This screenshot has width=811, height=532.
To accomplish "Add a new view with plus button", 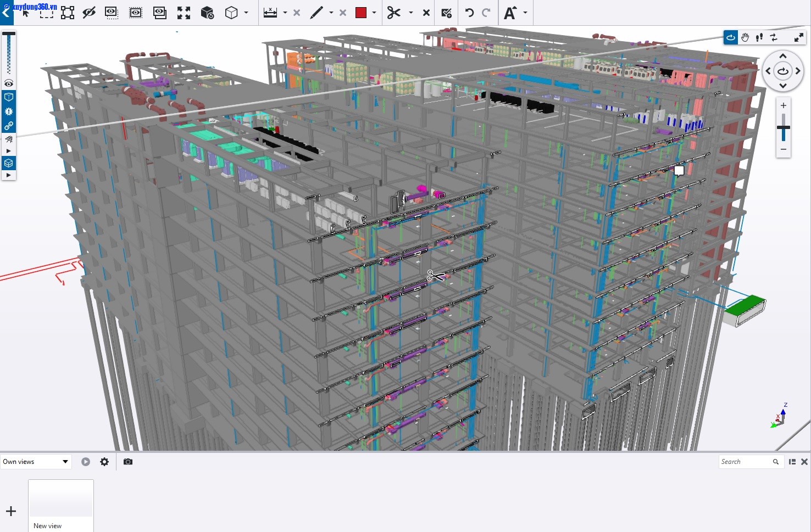I will tap(11, 511).
